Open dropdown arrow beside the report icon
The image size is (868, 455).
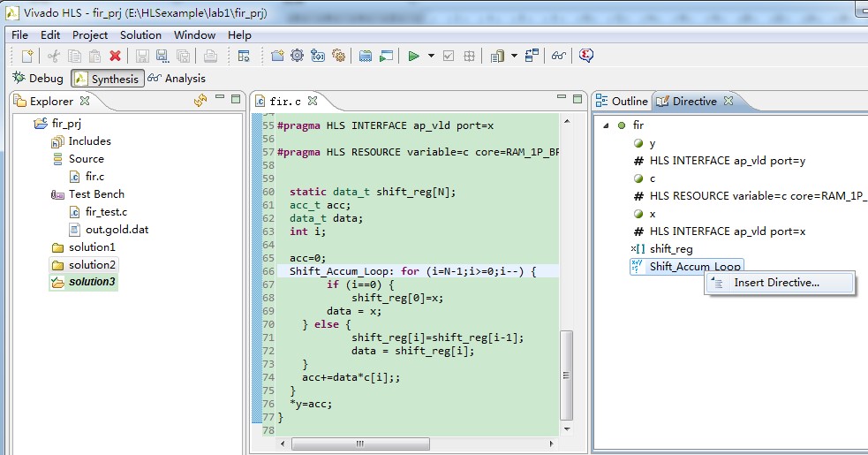click(514, 56)
